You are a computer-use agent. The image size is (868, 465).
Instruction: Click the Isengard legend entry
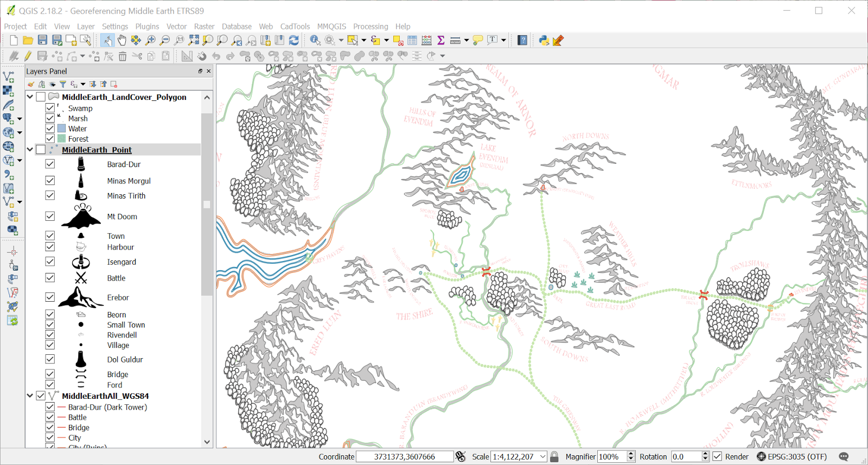point(122,262)
